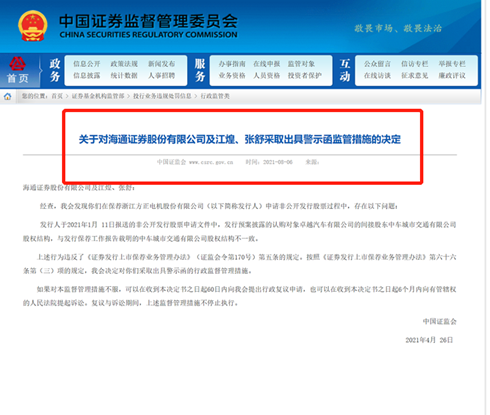The image size is (490, 415).
Task: Open 投资者保护 page
Action: (305, 76)
